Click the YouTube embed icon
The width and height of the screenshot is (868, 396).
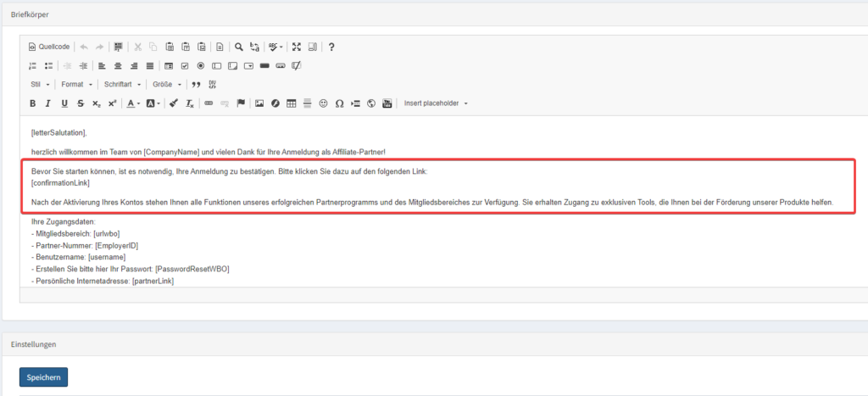click(x=387, y=103)
